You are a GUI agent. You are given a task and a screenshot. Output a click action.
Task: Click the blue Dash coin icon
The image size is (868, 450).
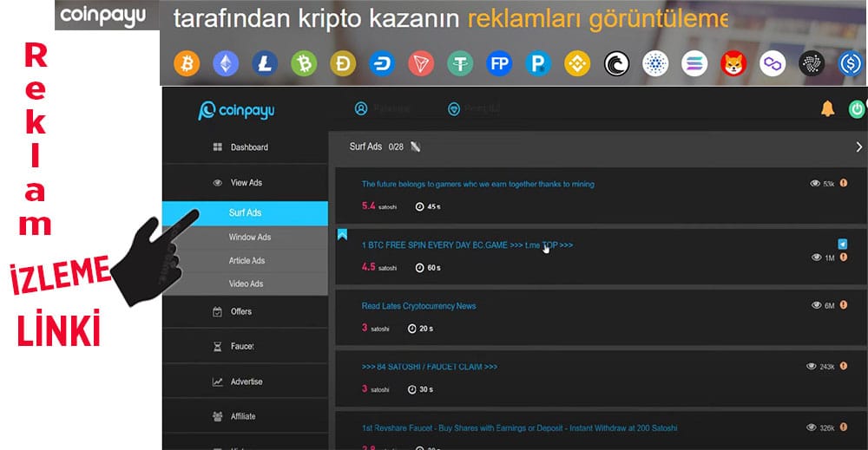(382, 64)
